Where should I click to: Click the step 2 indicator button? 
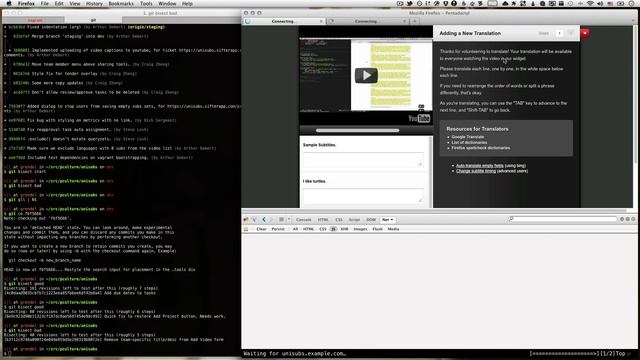pyautogui.click(x=571, y=33)
